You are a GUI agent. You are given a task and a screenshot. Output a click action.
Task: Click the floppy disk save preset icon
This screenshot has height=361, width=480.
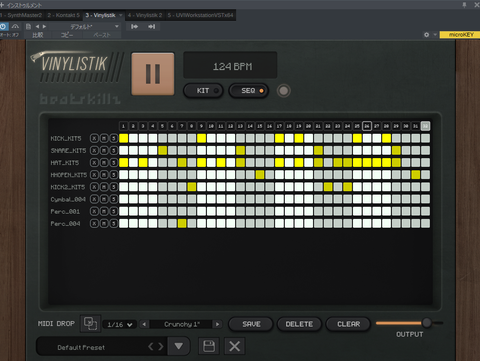tap(209, 346)
